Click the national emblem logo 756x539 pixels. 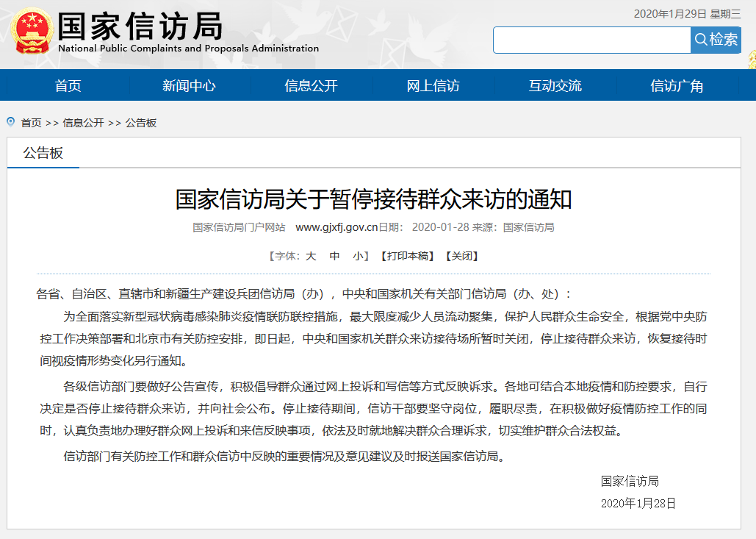point(32,30)
